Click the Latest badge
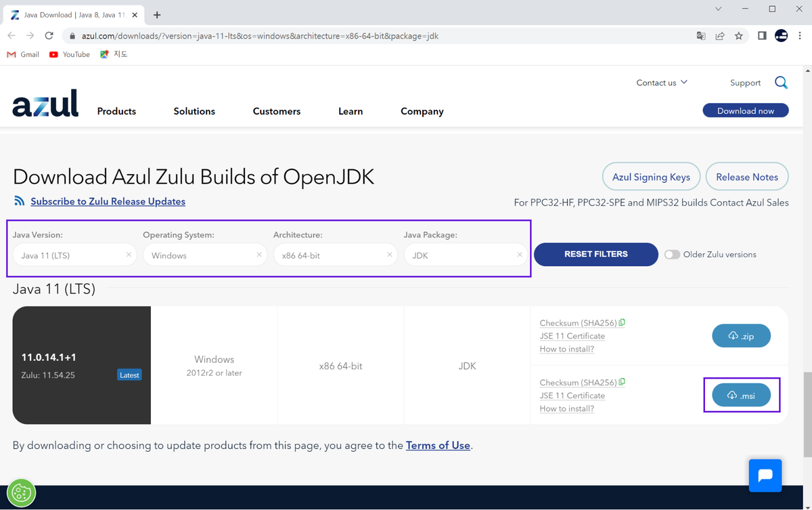The height and width of the screenshot is (510, 812). (x=129, y=375)
